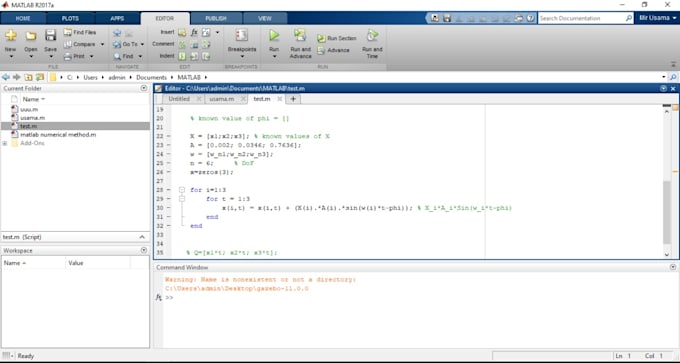This screenshot has height=363, width=680.
Task: Click the address bar back arrow
Action: pos(6,77)
